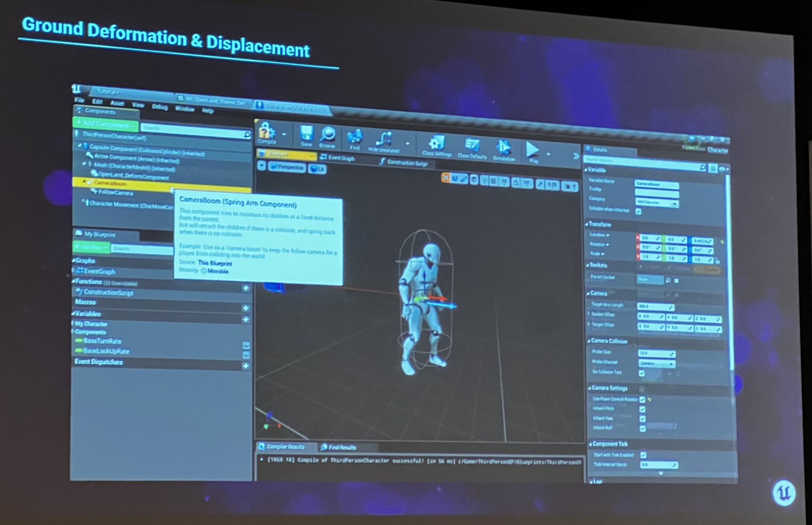Toggle Editable when Inherited checkbox

tap(638, 211)
